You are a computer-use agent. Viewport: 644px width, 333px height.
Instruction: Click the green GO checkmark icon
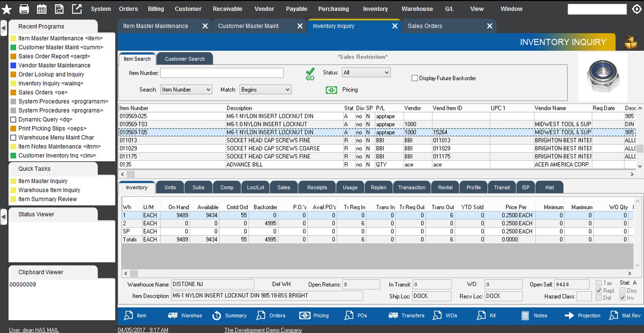pyautogui.click(x=310, y=73)
